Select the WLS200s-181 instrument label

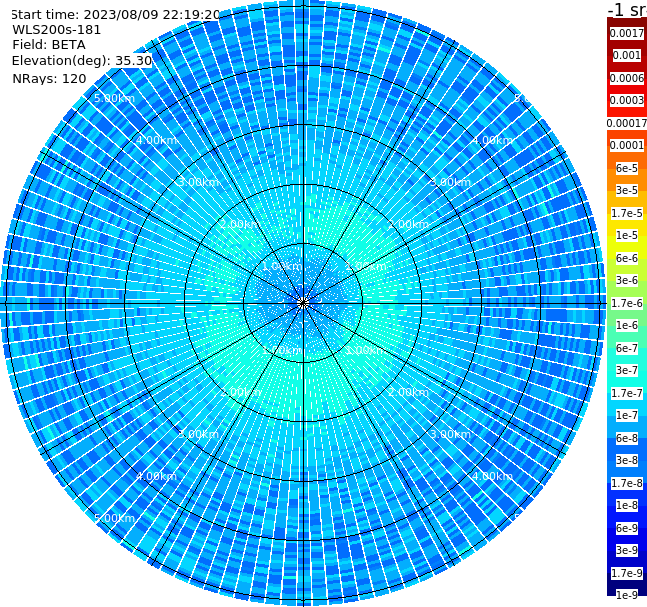pos(57,30)
